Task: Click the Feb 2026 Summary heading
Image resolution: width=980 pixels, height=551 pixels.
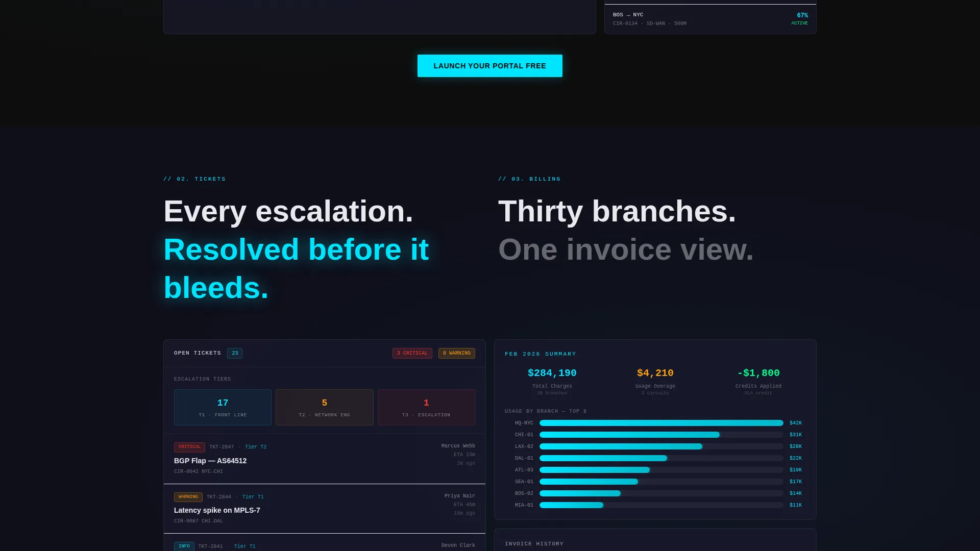Action: (540, 354)
